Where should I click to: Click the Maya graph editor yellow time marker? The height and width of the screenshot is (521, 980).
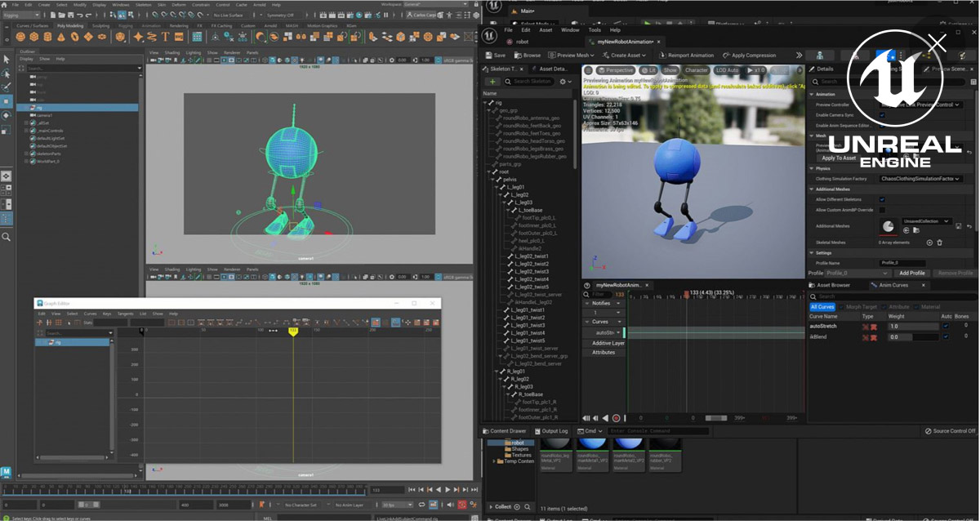293,330
